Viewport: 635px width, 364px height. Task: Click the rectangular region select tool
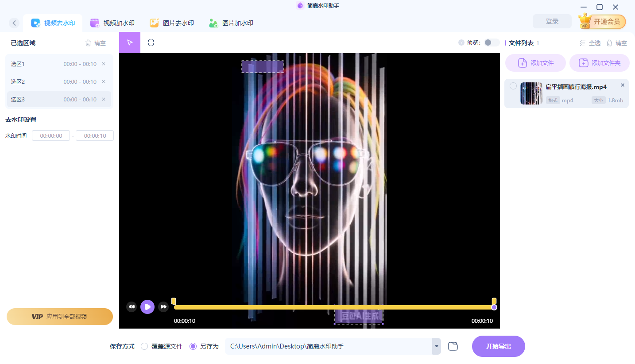[x=151, y=43]
